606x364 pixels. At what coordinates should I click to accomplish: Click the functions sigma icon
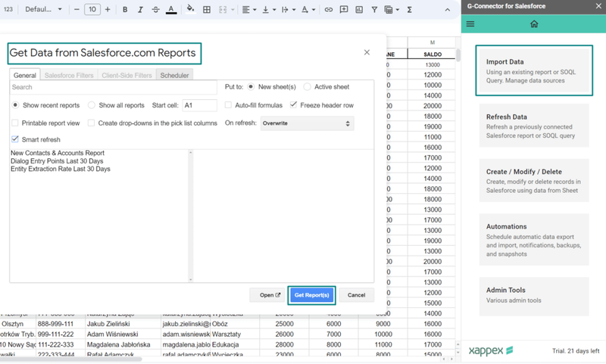pyautogui.click(x=409, y=10)
